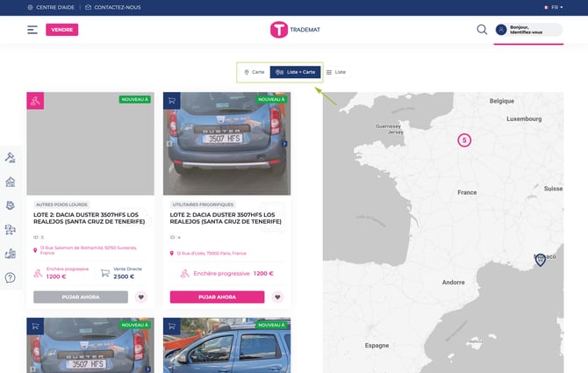Click the cart badge on fourth card

click(172, 326)
